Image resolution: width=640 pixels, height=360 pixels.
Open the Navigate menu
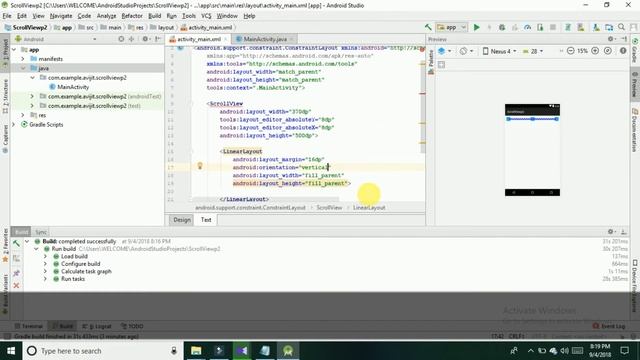coord(61,16)
